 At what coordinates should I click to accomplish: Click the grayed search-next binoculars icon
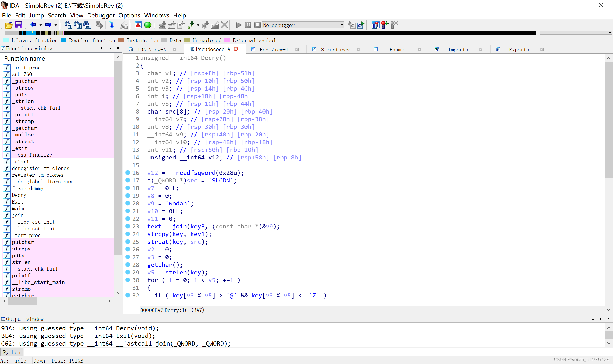tap(99, 25)
